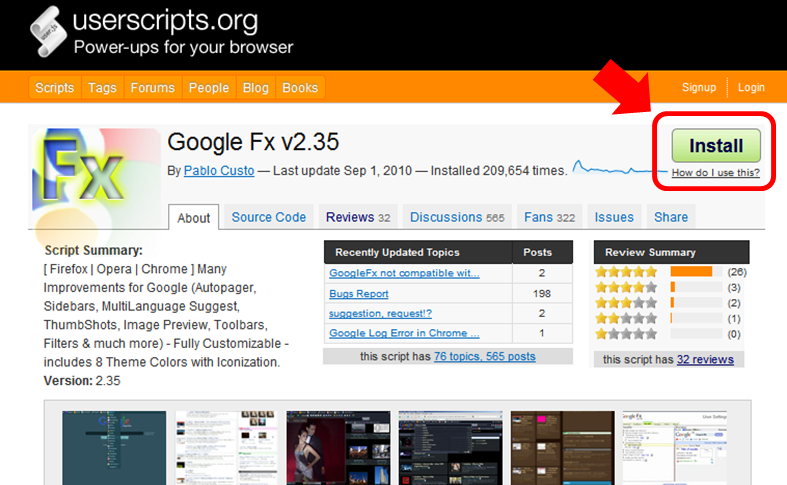Open the User Settings screenshot thumbnail
This screenshot has width=787, height=485.
pos(675,448)
